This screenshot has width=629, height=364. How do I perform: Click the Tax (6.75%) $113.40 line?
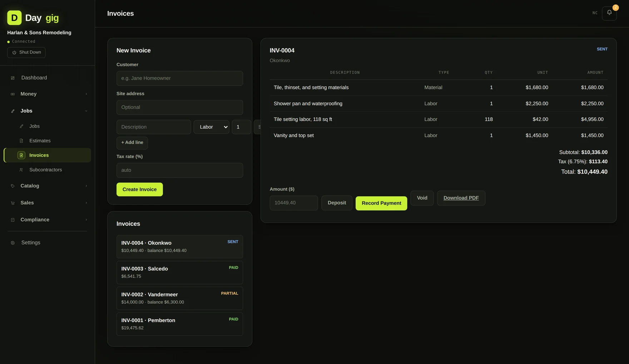pos(583,161)
